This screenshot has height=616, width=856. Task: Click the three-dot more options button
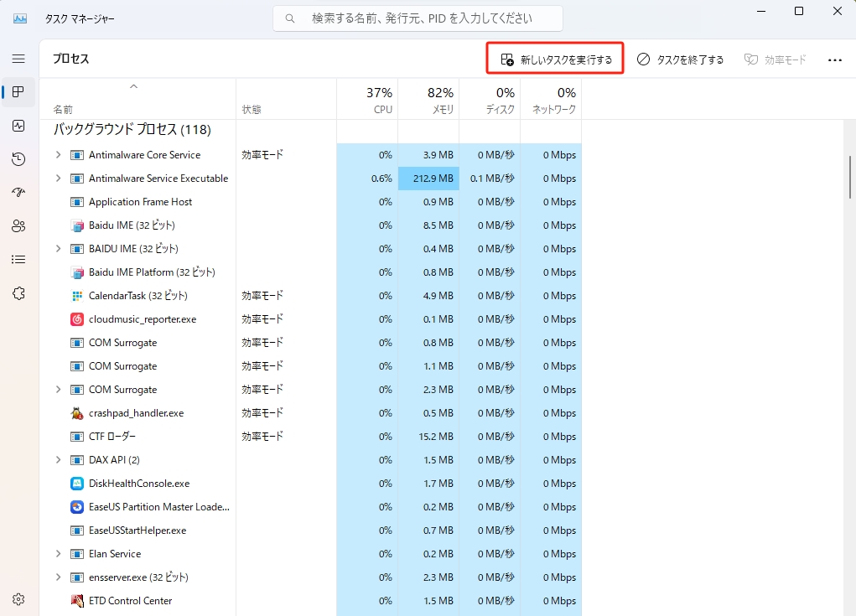(x=834, y=60)
